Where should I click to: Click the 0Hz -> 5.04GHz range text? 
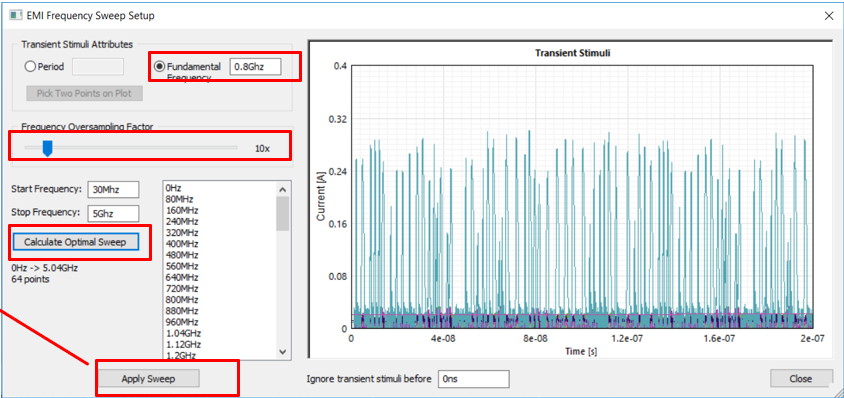44,268
